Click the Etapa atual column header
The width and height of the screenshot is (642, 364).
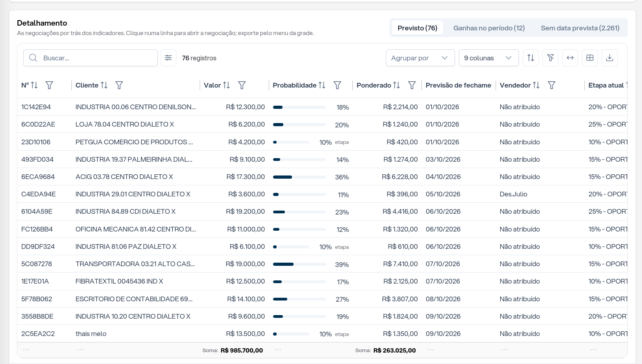(607, 85)
